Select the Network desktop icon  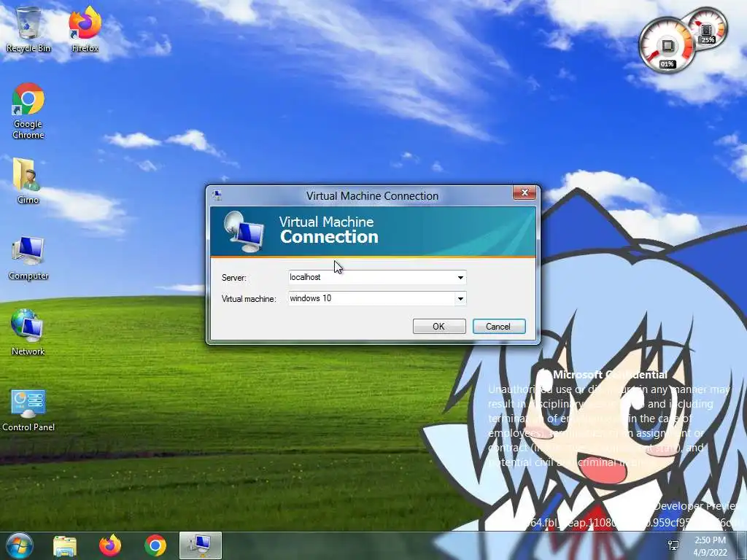click(x=28, y=332)
